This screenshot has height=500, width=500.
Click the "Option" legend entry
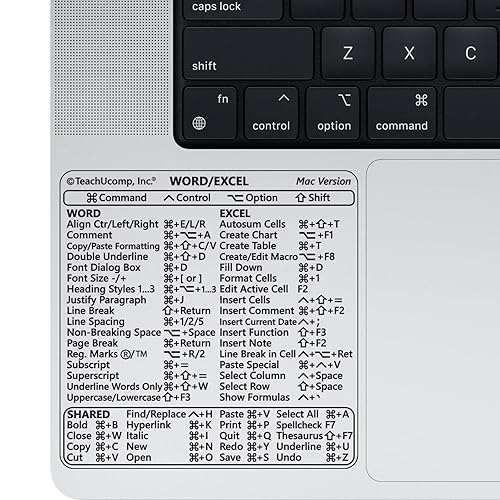252,198
